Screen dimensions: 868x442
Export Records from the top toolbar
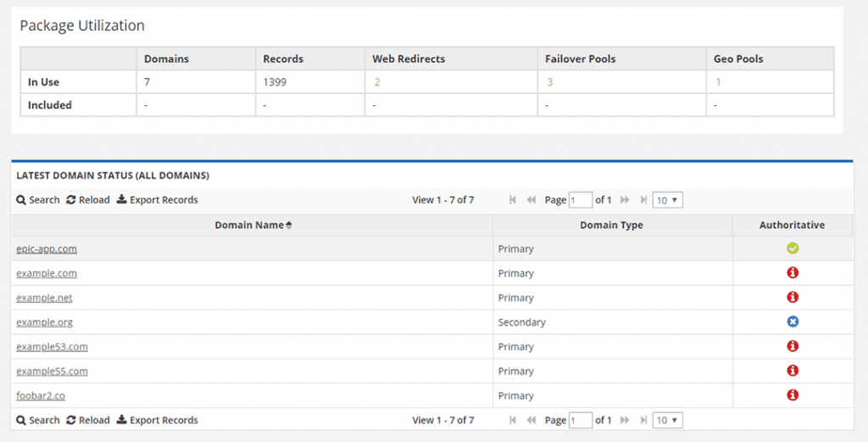coord(157,200)
